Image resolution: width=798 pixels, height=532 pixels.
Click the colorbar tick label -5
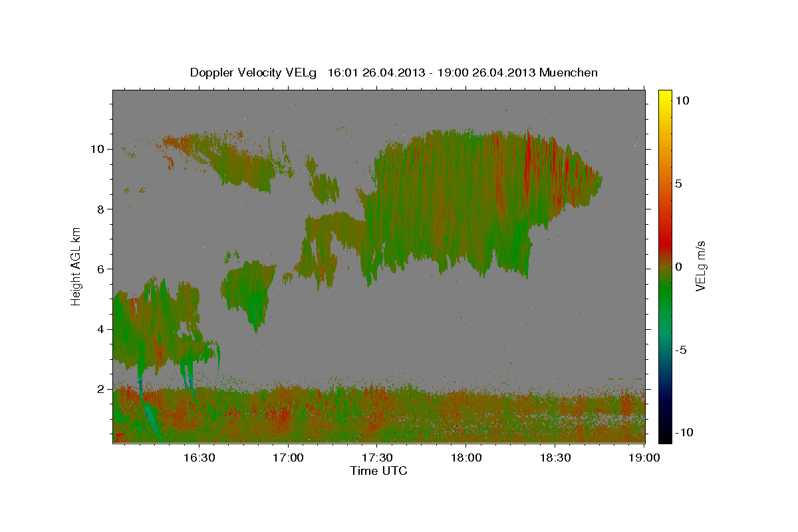point(682,350)
